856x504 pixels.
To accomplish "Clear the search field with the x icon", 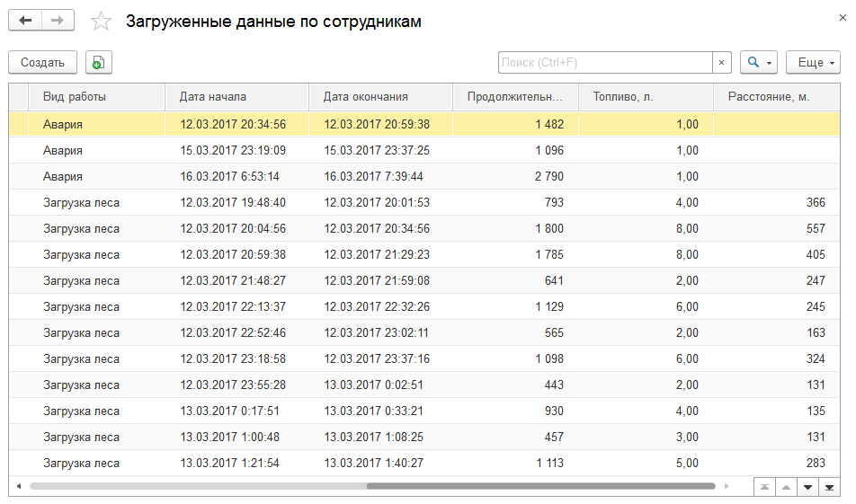I will (x=721, y=62).
